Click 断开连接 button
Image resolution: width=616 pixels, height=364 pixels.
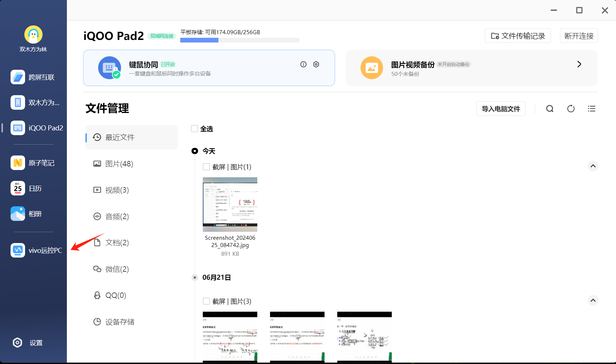click(x=579, y=36)
